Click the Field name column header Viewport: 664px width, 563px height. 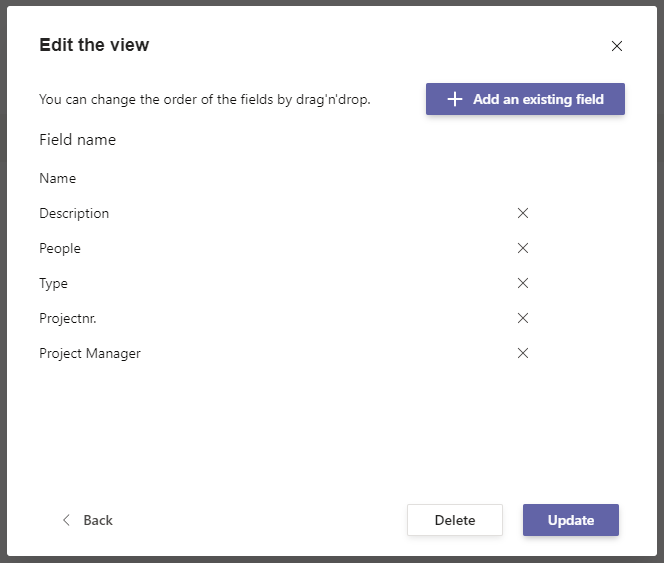coord(77,140)
